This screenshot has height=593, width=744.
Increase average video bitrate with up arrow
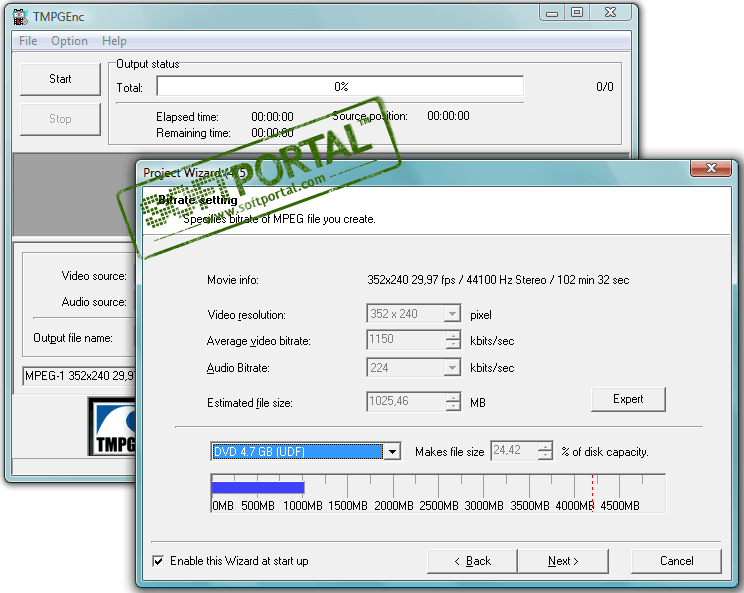(453, 335)
